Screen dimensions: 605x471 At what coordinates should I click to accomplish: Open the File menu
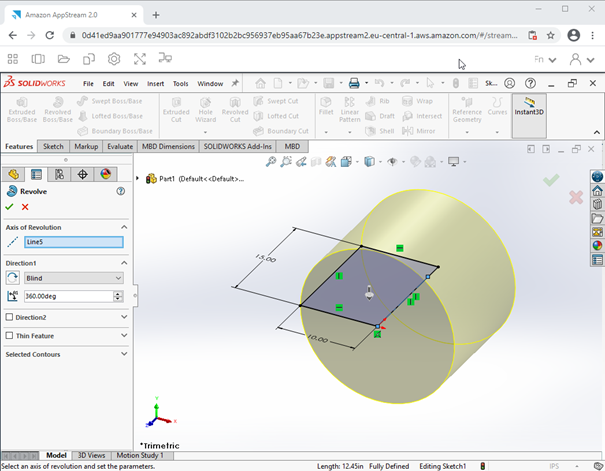coord(88,84)
